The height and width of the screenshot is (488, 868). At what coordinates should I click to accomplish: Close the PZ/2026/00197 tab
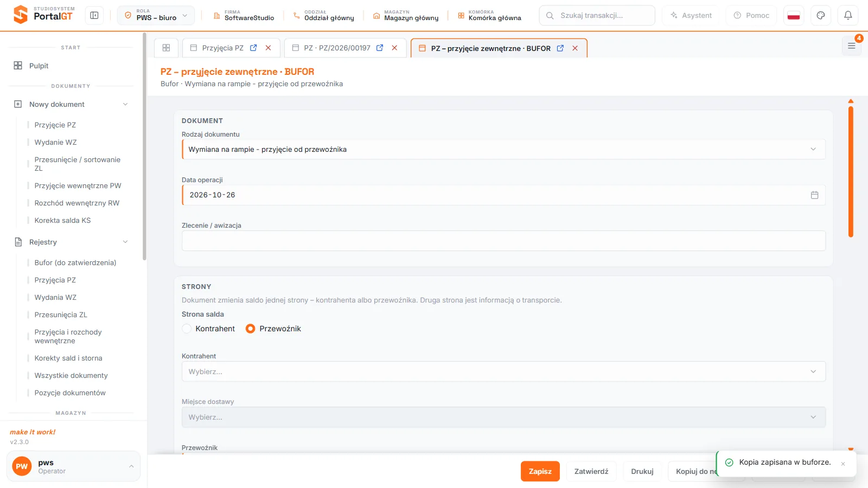[x=394, y=48]
